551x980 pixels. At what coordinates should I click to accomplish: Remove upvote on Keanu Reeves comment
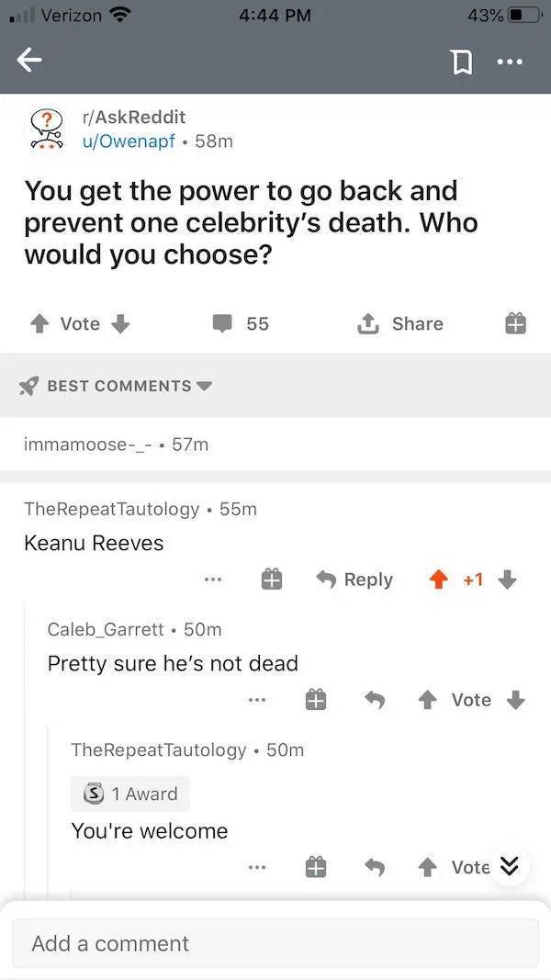[440, 580]
